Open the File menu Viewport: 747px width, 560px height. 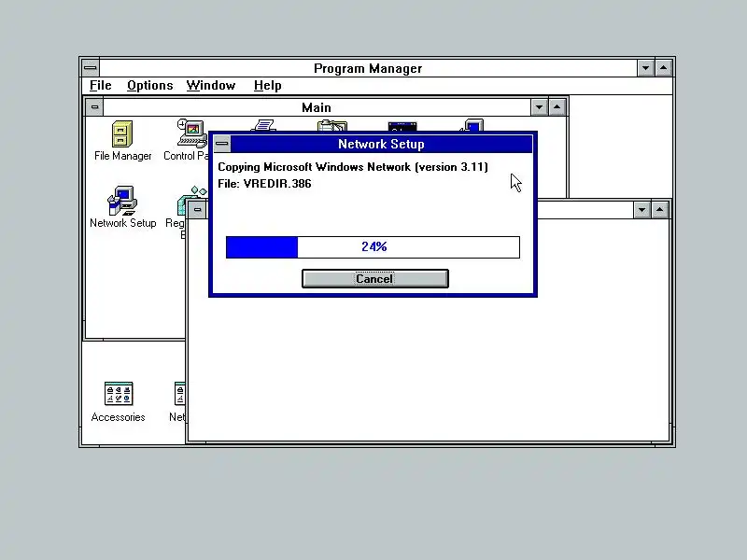coord(101,86)
